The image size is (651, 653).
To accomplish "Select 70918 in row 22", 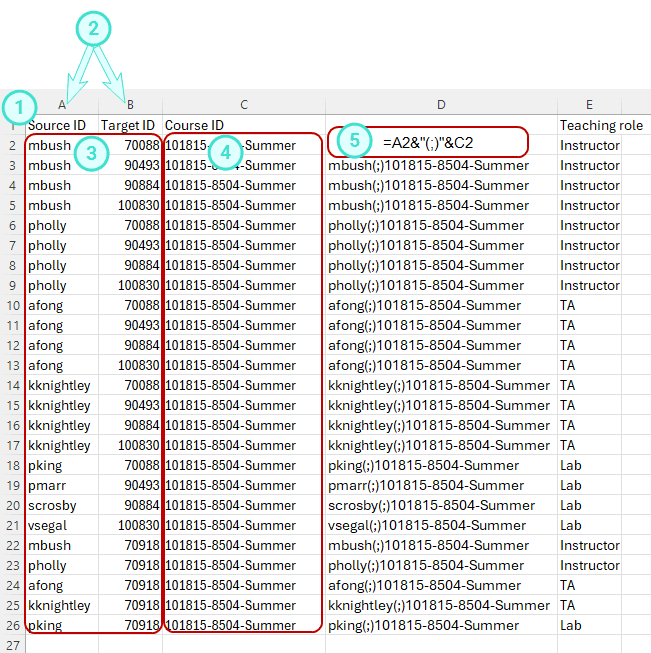I will [130, 545].
